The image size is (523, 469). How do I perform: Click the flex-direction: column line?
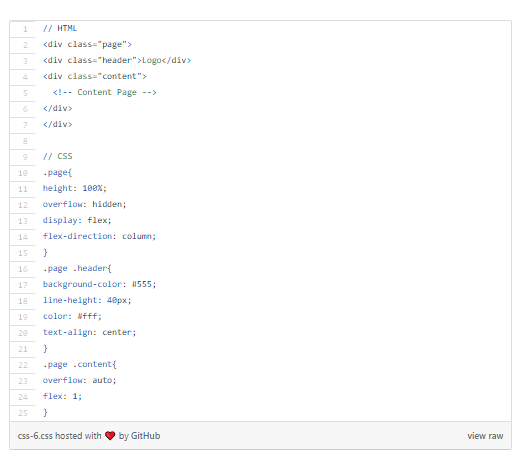tap(99, 237)
